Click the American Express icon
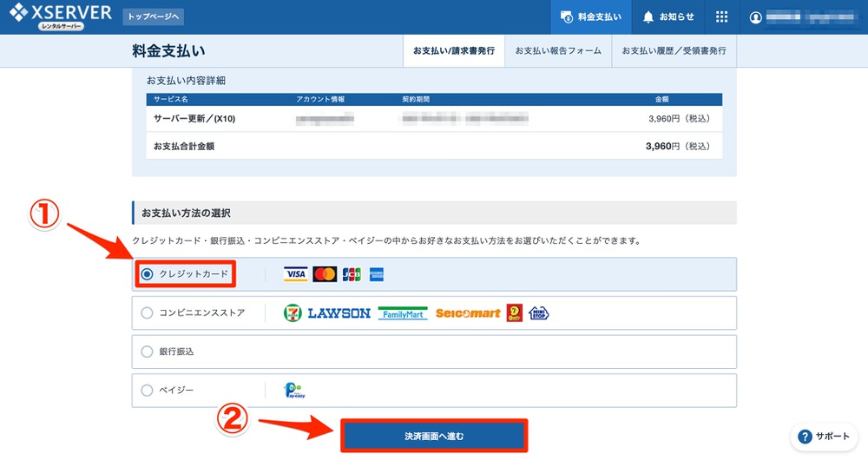This screenshot has width=868, height=460. tap(377, 274)
